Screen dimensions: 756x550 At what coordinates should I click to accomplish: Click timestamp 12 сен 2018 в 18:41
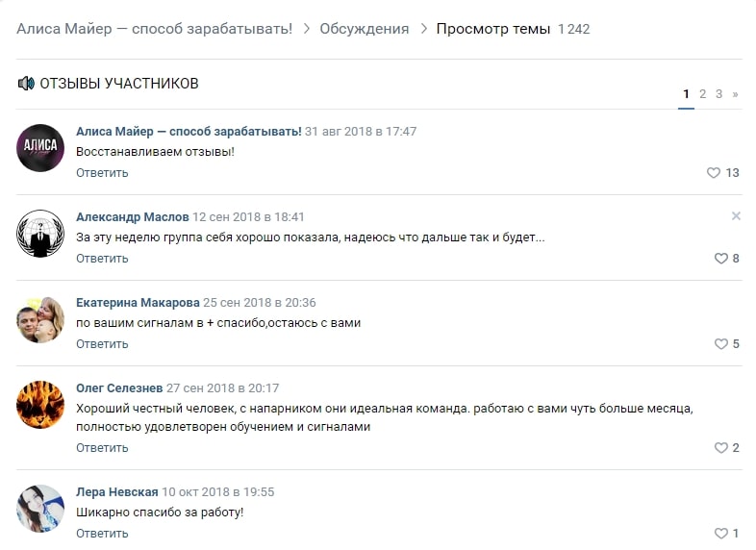[248, 217]
